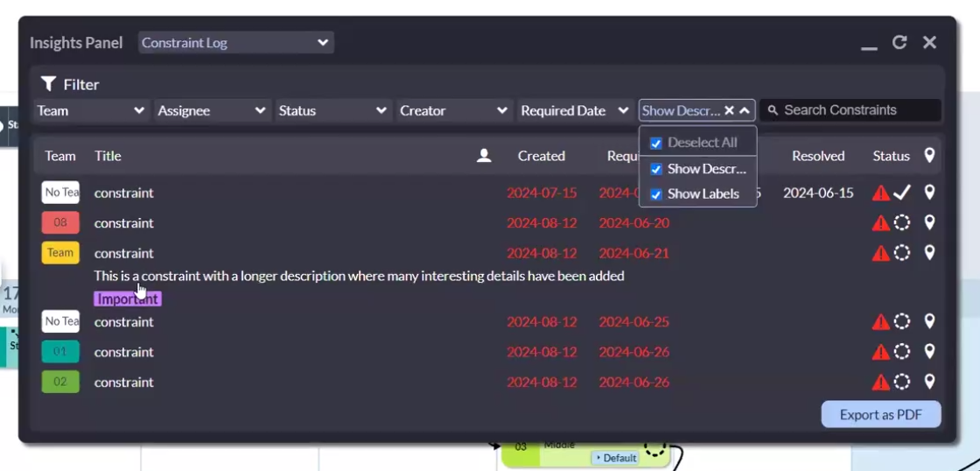Collapse the Show Descr... dropdown chevron

point(745,110)
